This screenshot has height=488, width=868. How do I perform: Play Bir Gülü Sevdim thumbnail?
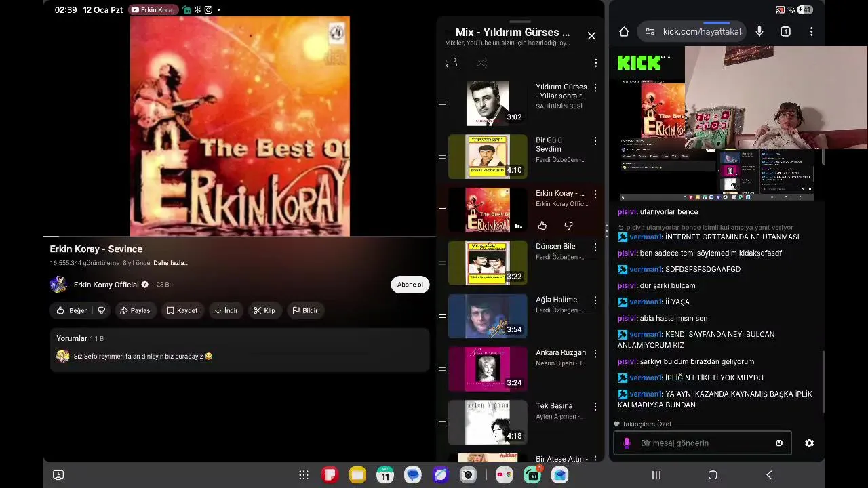tap(488, 157)
